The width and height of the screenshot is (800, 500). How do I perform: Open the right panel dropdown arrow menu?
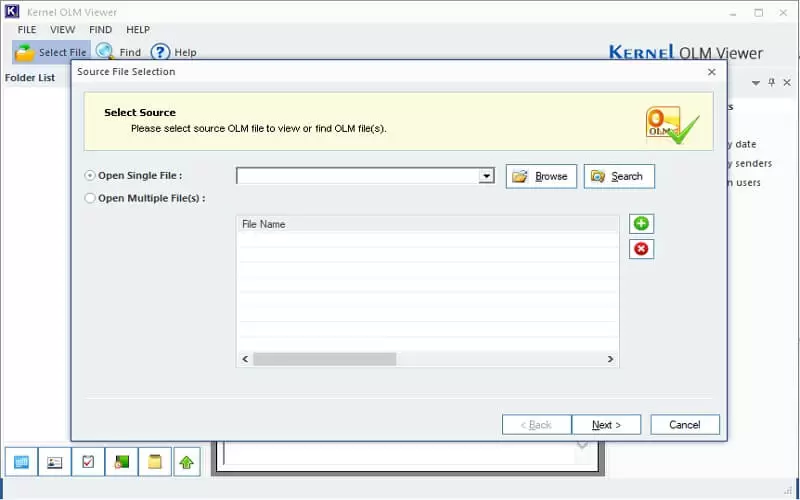(756, 83)
